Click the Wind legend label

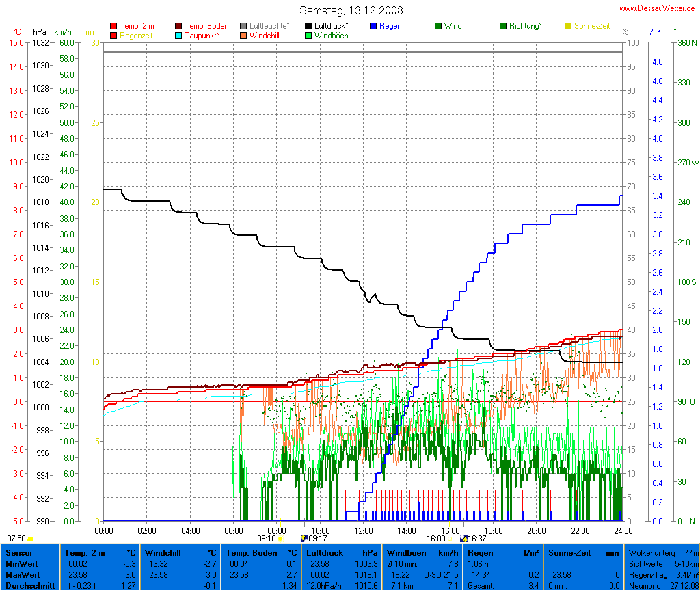point(453,26)
